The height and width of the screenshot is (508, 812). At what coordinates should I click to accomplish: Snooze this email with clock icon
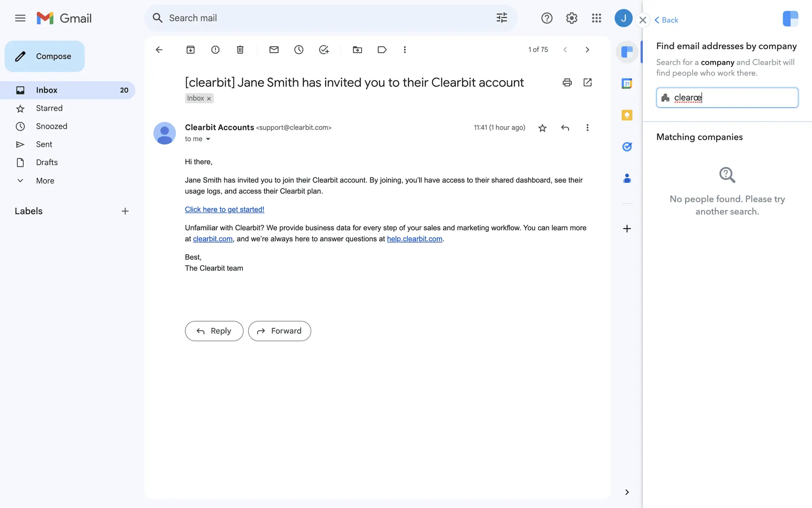coord(299,50)
